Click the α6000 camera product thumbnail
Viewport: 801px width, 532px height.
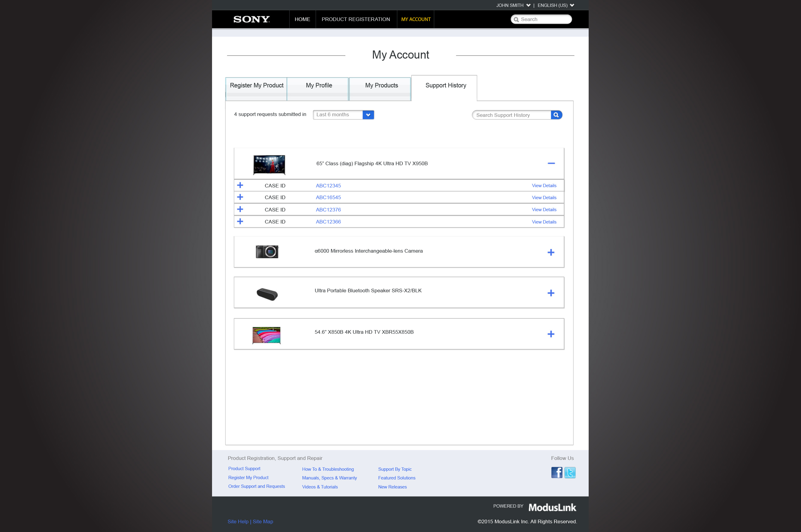(267, 252)
